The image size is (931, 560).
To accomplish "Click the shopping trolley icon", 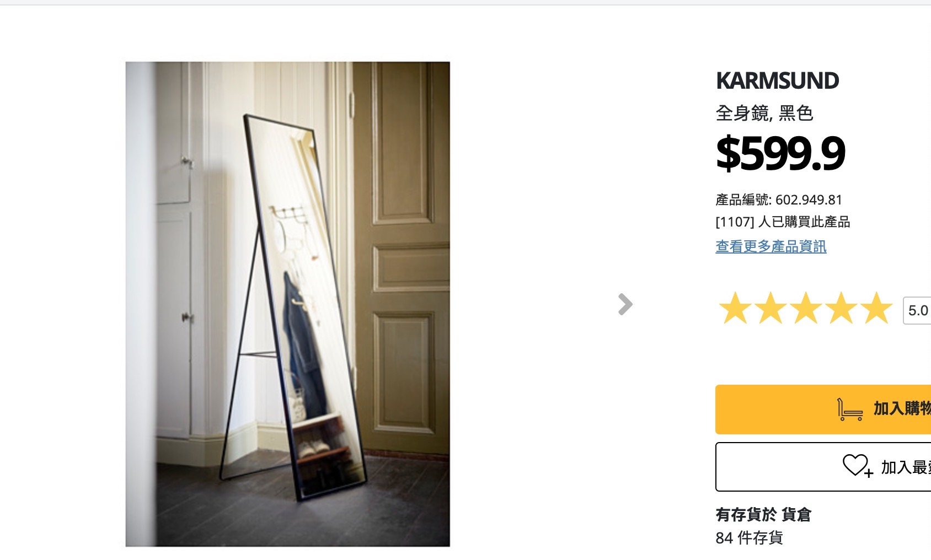I will coord(849,410).
